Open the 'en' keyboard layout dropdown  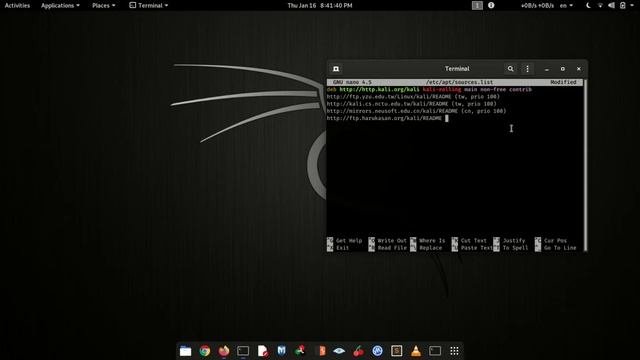(566, 5)
